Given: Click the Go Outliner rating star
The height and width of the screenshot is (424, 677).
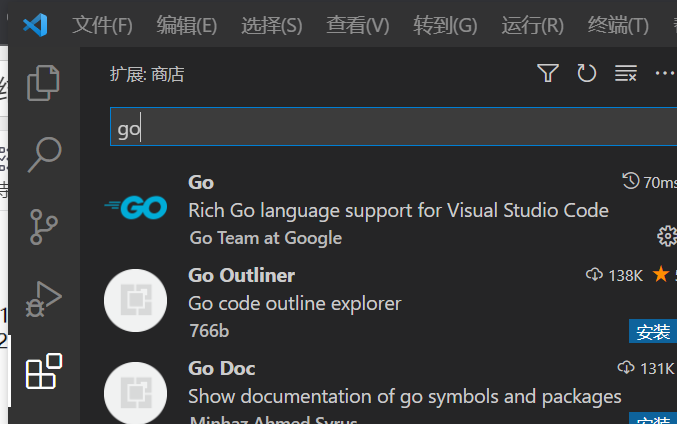Looking at the screenshot, I should 661,274.
